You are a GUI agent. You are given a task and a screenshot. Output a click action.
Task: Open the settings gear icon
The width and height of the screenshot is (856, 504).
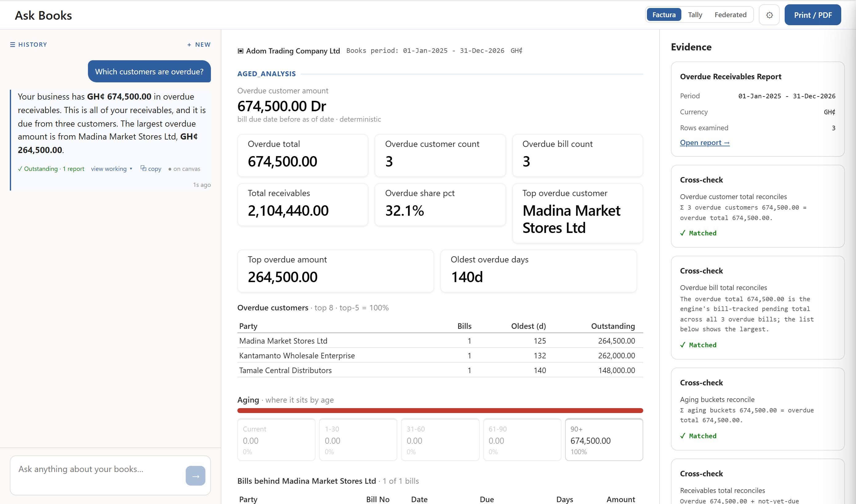pos(769,15)
